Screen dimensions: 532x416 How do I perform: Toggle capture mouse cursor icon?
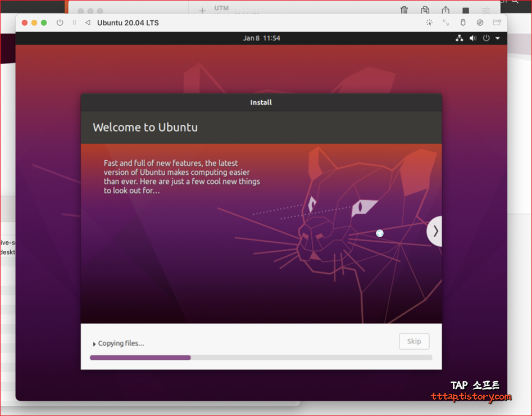pyautogui.click(x=429, y=22)
